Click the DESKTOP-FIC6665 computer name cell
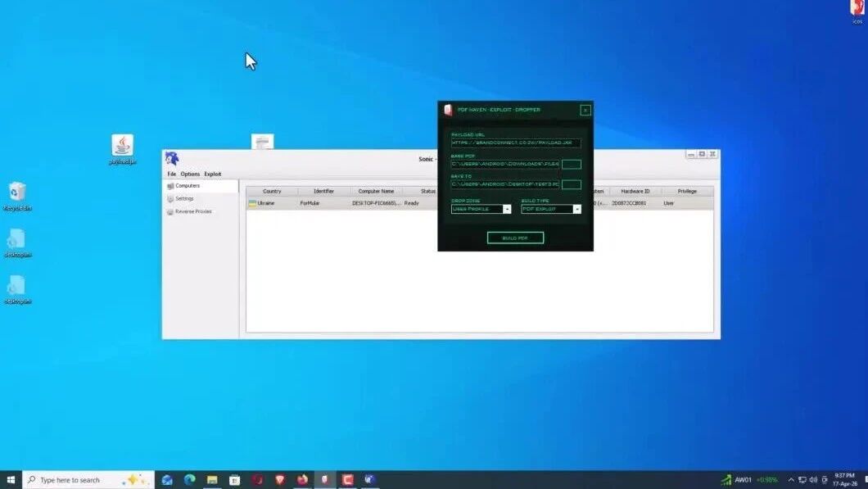Screen dimensions: 868x489 376,203
